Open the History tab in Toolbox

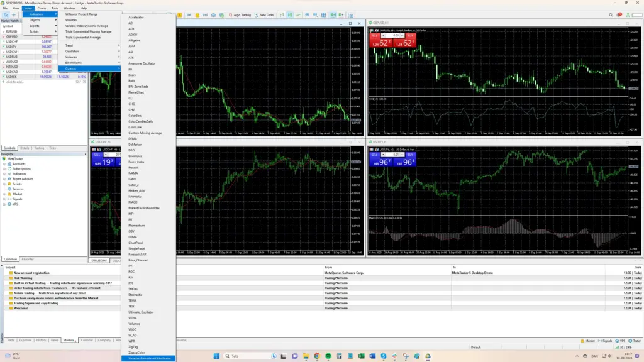pos(41,340)
